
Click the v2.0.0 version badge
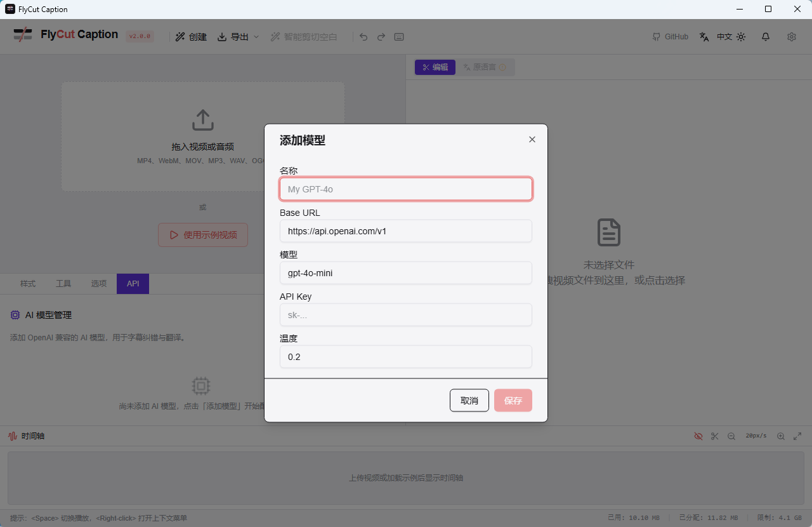pyautogui.click(x=140, y=37)
